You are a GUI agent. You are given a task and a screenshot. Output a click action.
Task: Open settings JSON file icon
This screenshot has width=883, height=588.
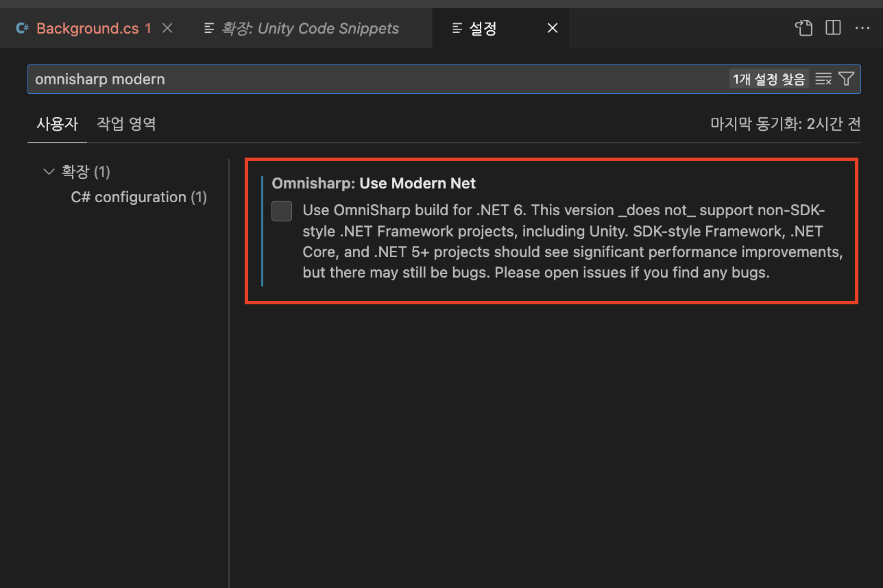[803, 28]
